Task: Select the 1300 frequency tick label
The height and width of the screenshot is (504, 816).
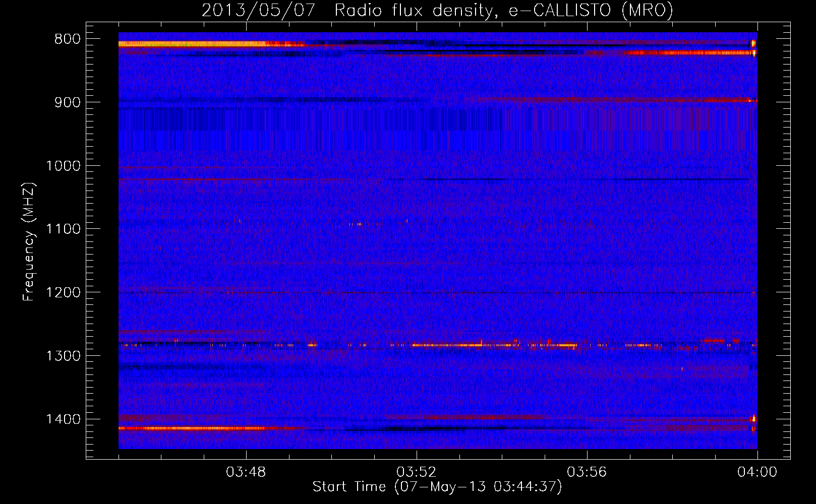Action: pos(63,356)
